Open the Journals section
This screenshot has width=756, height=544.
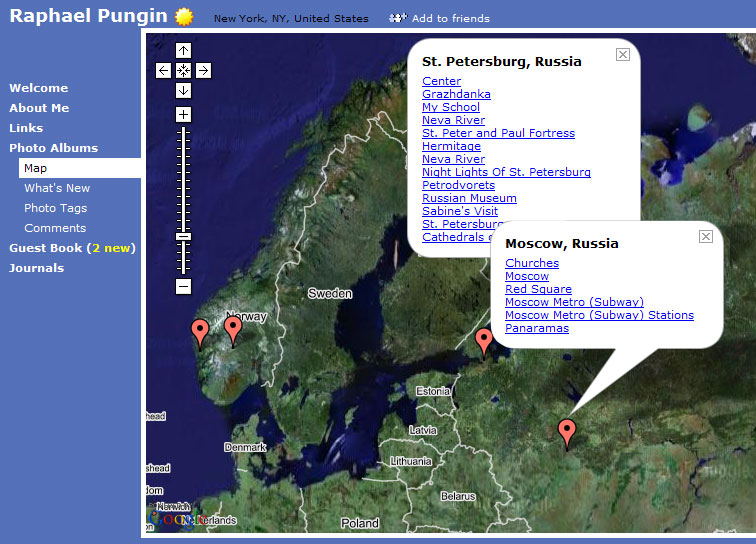[x=37, y=268]
